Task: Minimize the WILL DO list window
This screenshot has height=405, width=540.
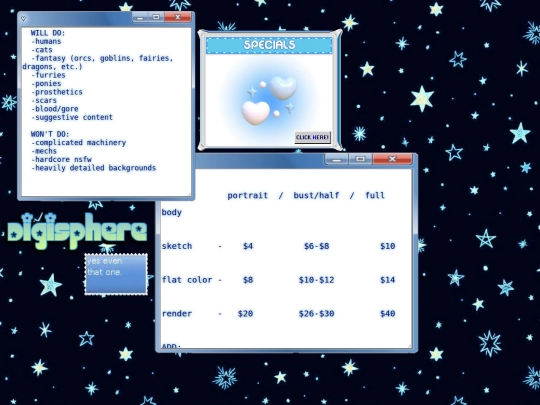Action: (140, 17)
